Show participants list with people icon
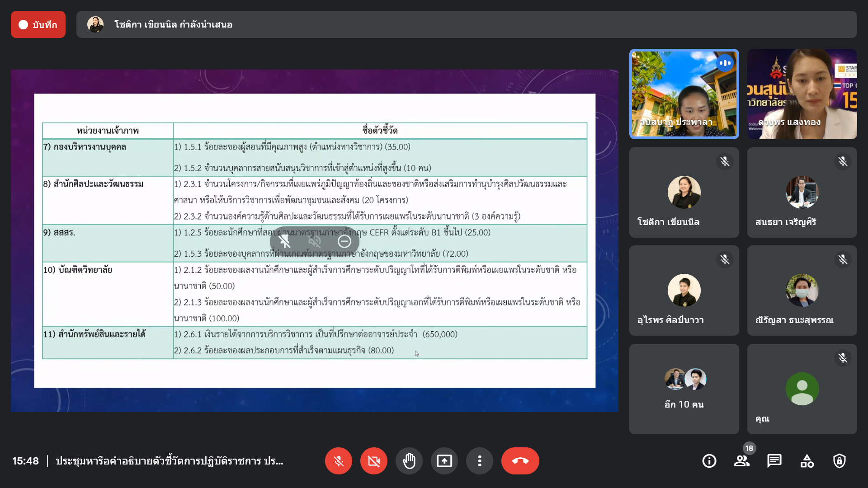Screen dimensions: 868x488 (x=741, y=461)
